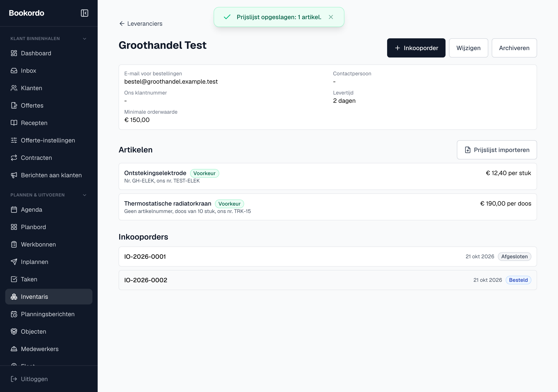Open purchase order IO-2026-0002

tap(328, 280)
